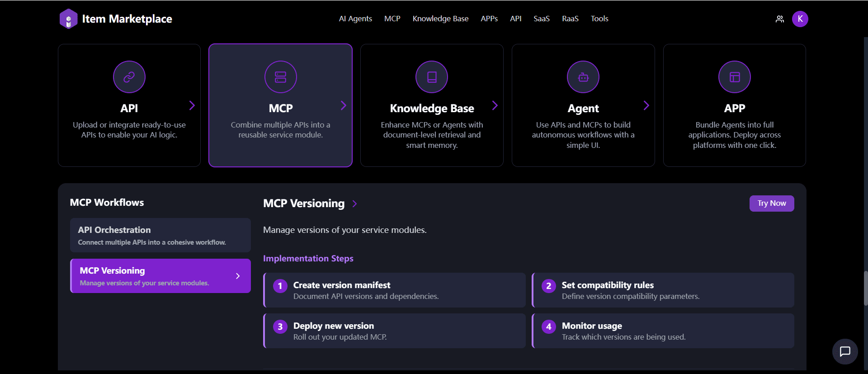Image resolution: width=868 pixels, height=374 pixels.
Task: Click the MCP card title
Action: click(x=281, y=109)
